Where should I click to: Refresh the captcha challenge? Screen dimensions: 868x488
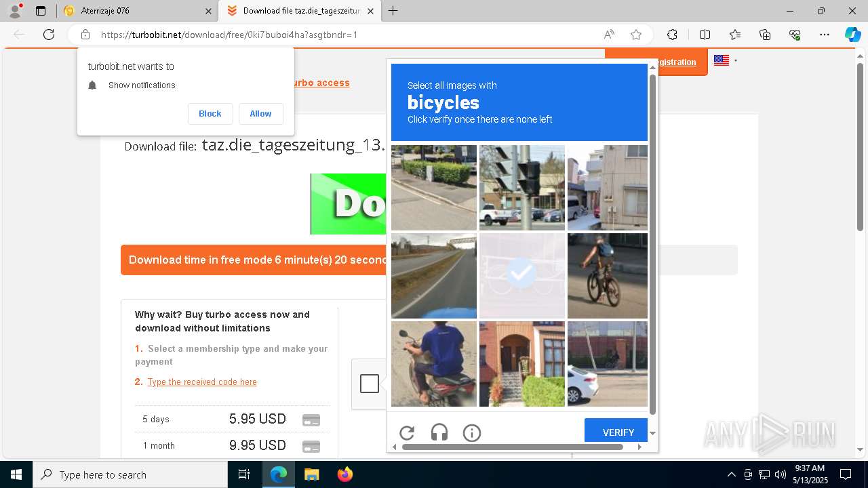(x=407, y=432)
